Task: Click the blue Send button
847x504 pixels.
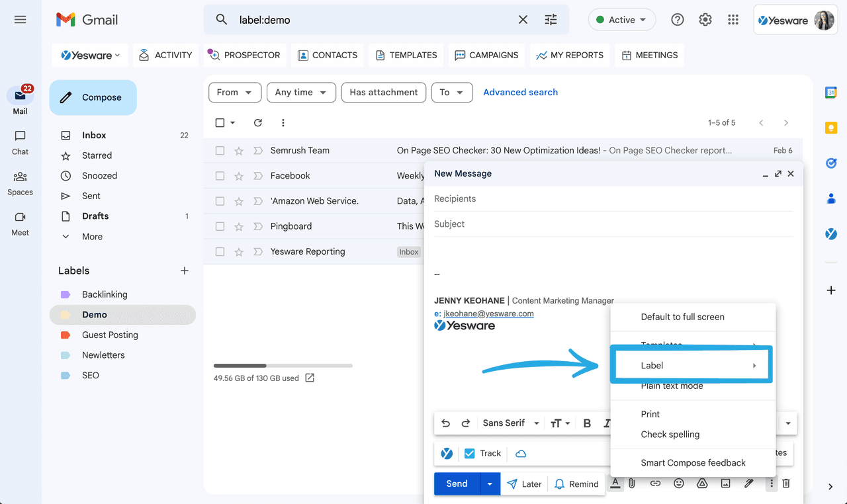Action: 457,484
